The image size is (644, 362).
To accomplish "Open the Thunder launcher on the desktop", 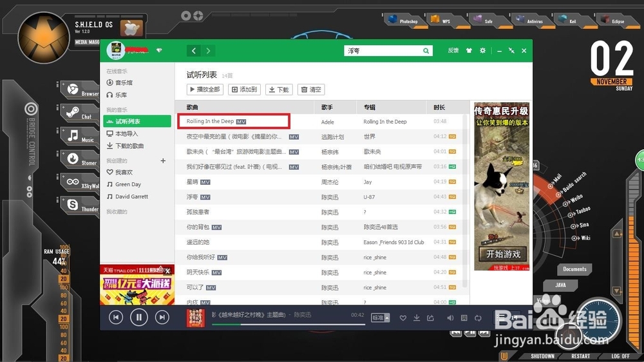I will [x=81, y=205].
